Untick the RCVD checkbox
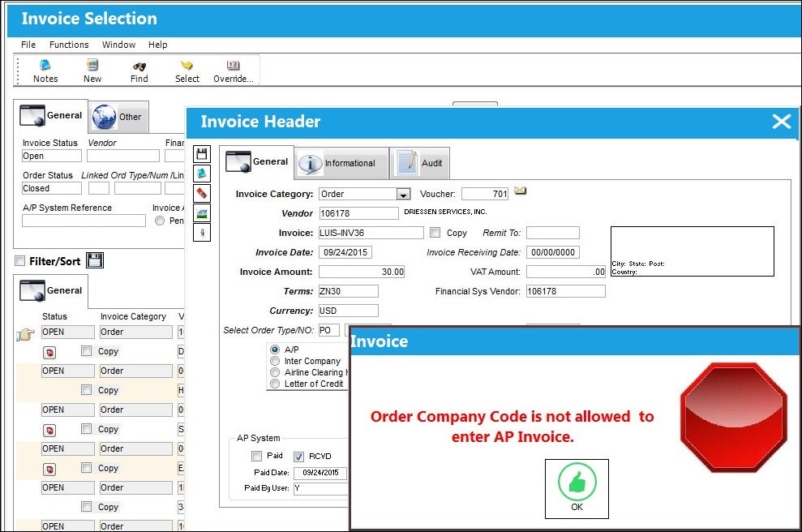The image size is (802, 532). pyautogui.click(x=298, y=457)
